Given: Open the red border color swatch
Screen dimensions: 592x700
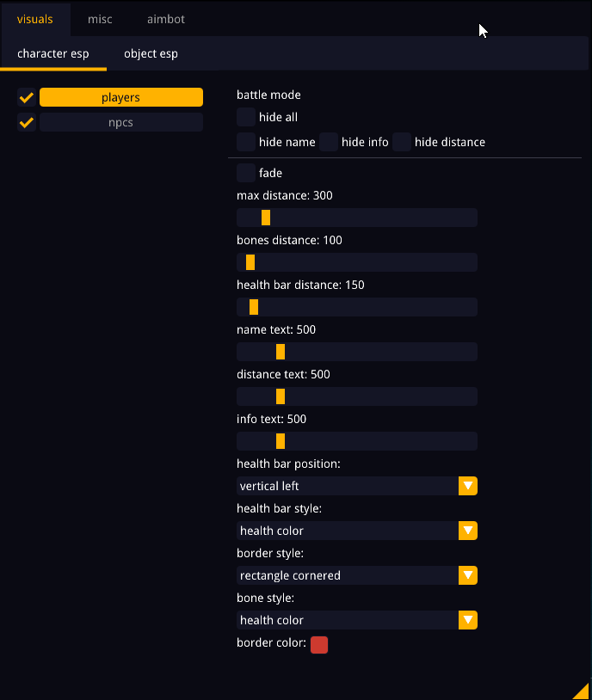Looking at the screenshot, I should (319, 645).
